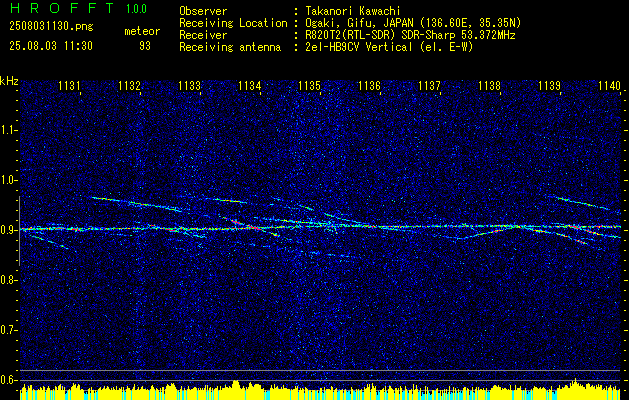629x400 pixels.
Task: Click the meteor label
Action: (x=142, y=31)
